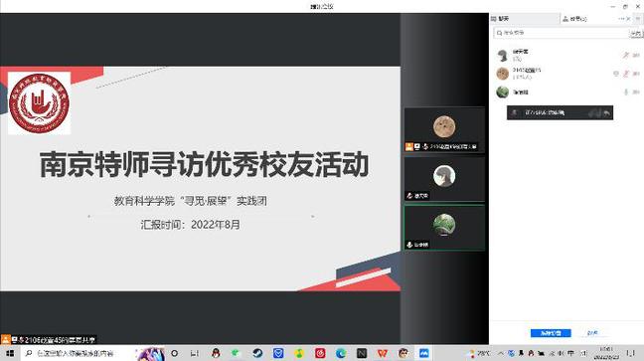The image size is (644, 361).
Task: Open the Steam icon in the taskbar
Action: [257, 353]
